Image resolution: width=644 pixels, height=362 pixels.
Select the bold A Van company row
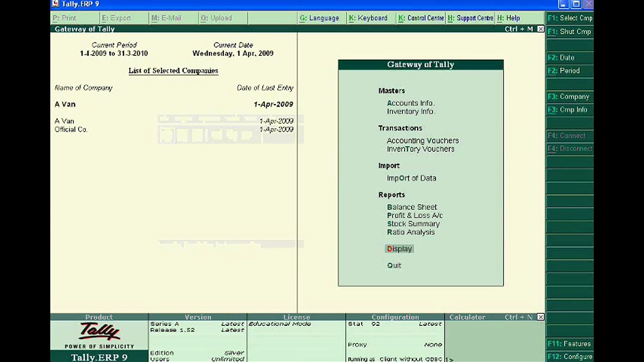[174, 105]
